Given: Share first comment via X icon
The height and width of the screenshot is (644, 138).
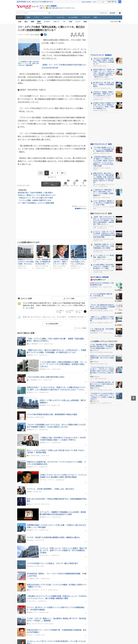Looking at the screenshot, I should tap(85, 311).
